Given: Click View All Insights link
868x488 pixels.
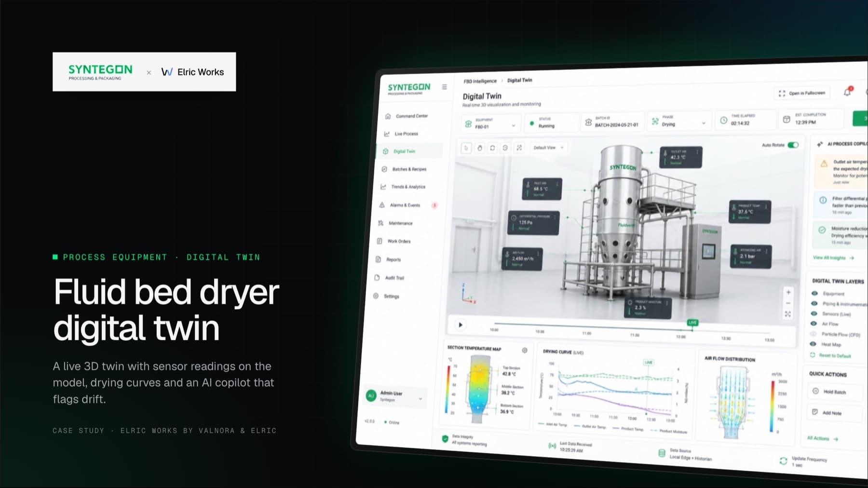Looking at the screenshot, I should 833,258.
